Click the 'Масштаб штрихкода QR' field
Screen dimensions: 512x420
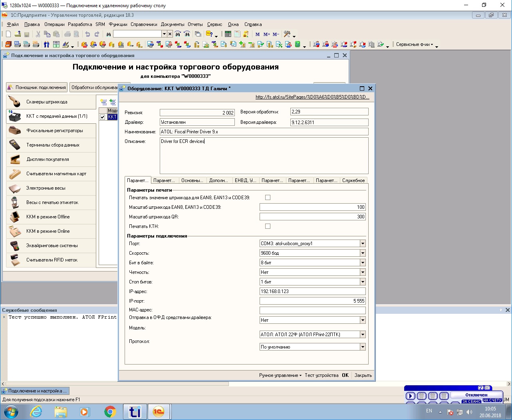(313, 216)
